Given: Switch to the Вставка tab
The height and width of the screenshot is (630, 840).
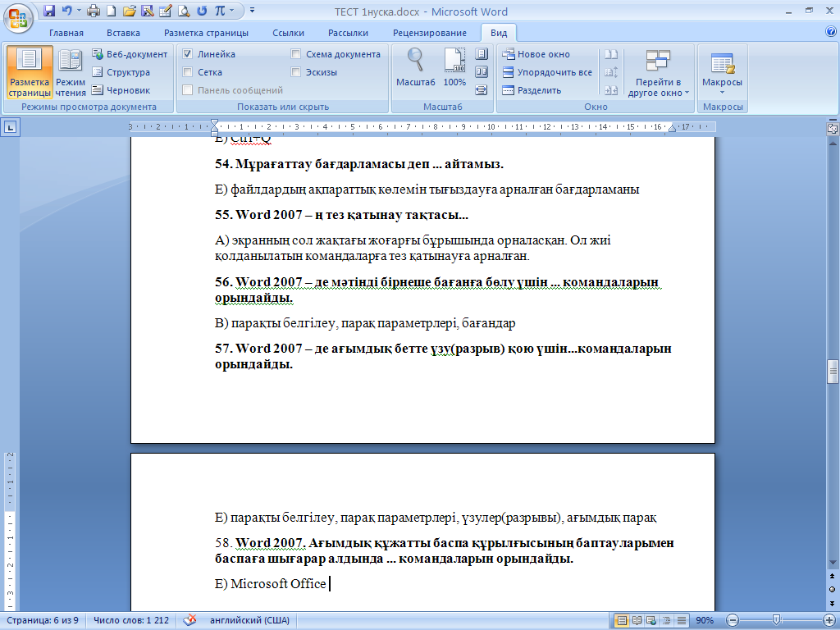Looking at the screenshot, I should (123, 33).
